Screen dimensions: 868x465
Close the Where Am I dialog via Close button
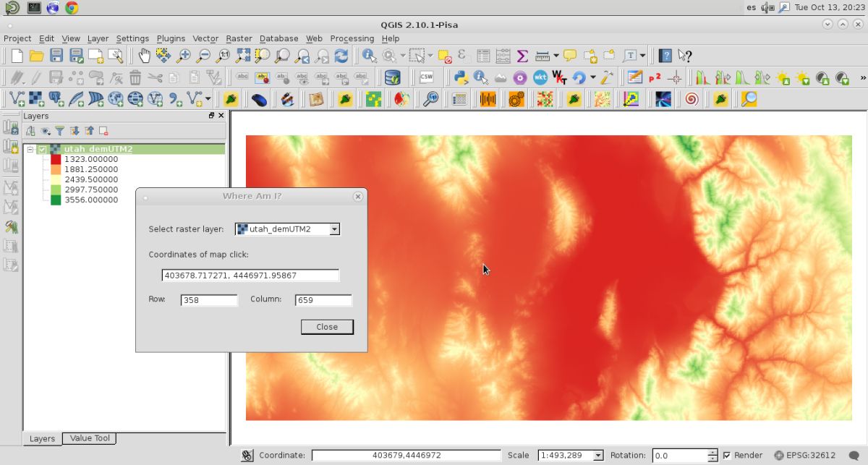tap(327, 327)
